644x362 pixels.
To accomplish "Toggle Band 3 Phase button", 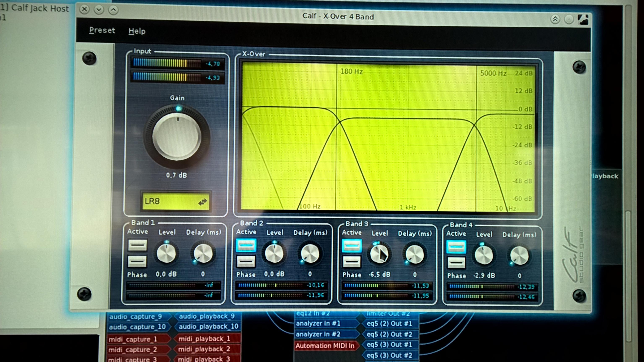I will pos(352,262).
